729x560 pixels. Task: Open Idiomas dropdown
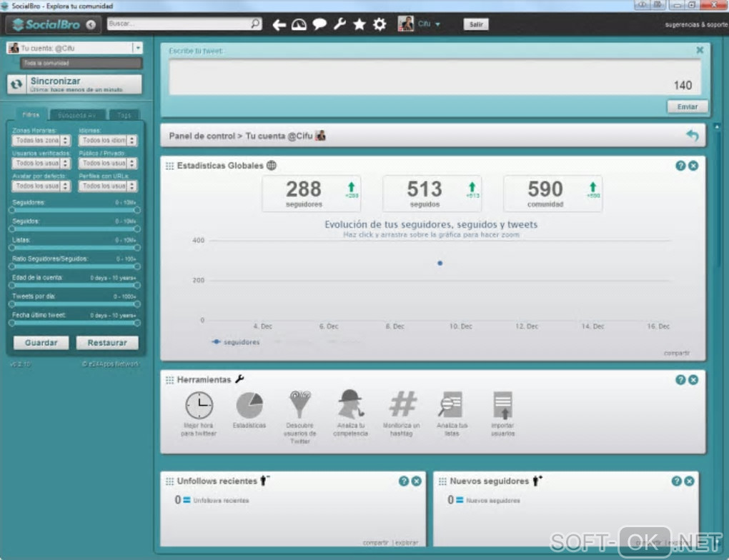tap(108, 140)
